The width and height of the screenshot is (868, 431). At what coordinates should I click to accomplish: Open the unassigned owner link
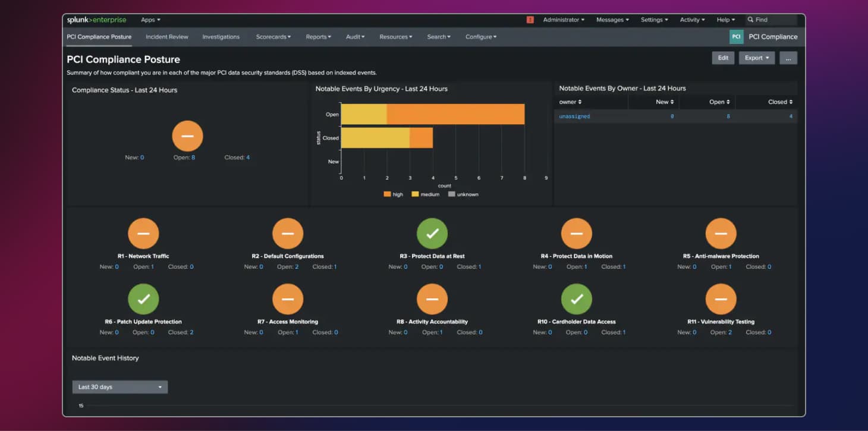574,116
